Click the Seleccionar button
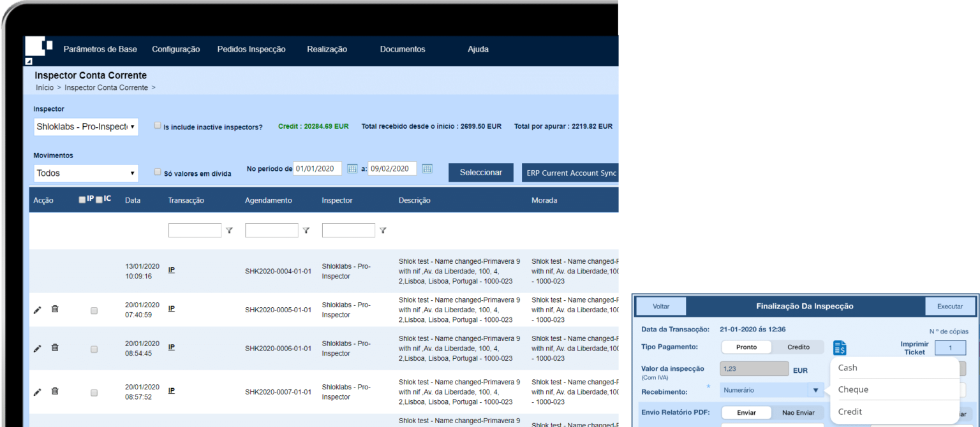The height and width of the screenshot is (427, 980). point(481,173)
